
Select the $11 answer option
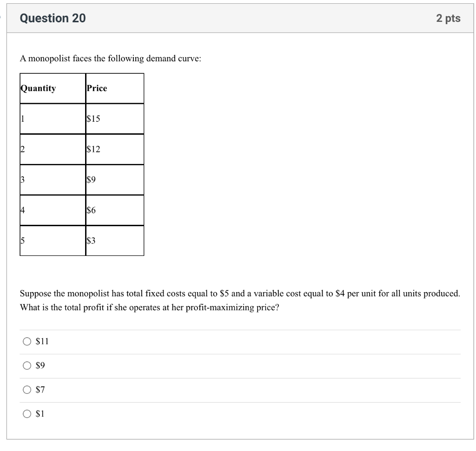point(27,341)
